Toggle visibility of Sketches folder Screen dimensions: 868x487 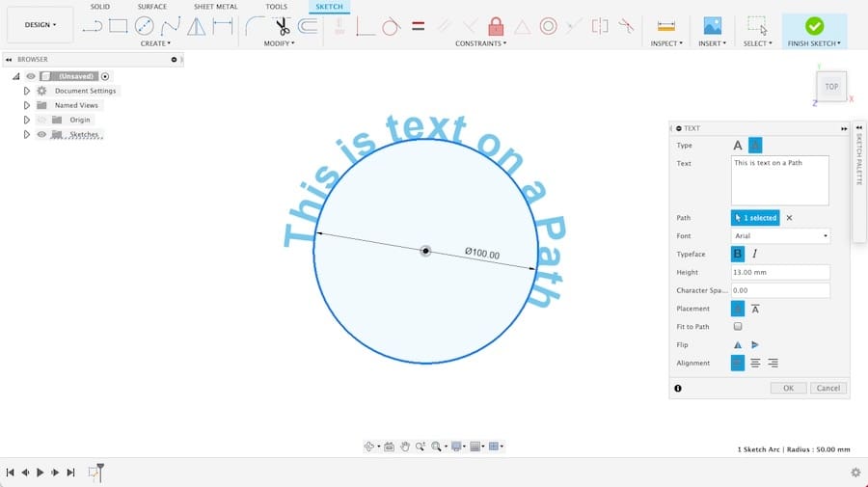pyautogui.click(x=41, y=134)
